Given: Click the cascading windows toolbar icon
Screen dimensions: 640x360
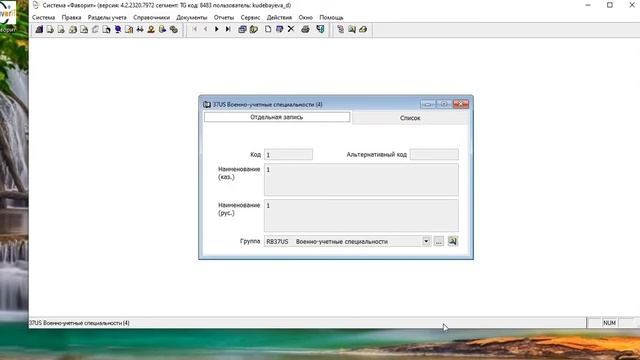Looking at the screenshot, I should point(242,29).
